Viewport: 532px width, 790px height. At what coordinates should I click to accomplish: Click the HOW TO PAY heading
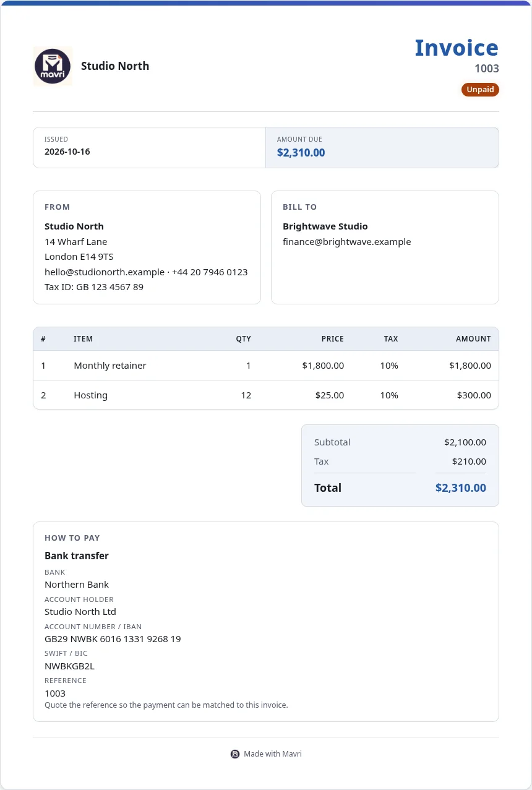(72, 538)
